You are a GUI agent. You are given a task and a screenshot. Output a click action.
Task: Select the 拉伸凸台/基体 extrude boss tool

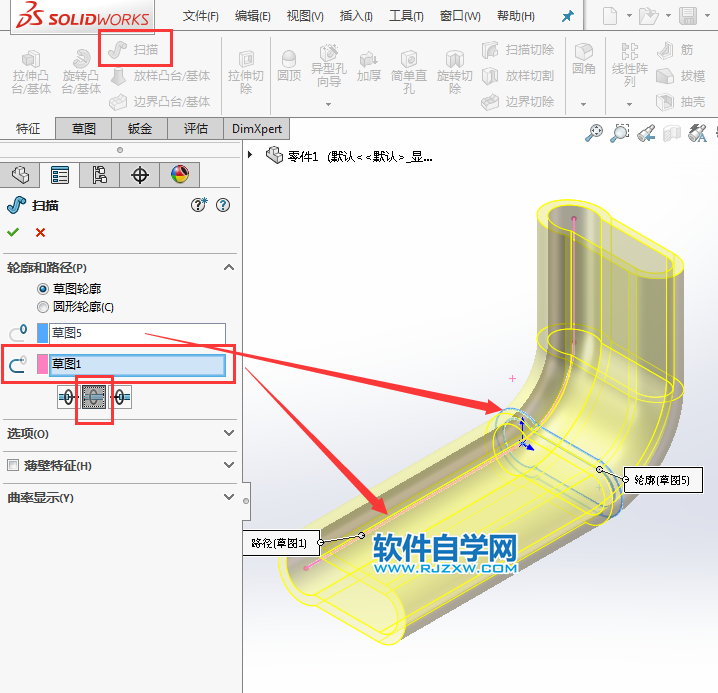click(31, 72)
